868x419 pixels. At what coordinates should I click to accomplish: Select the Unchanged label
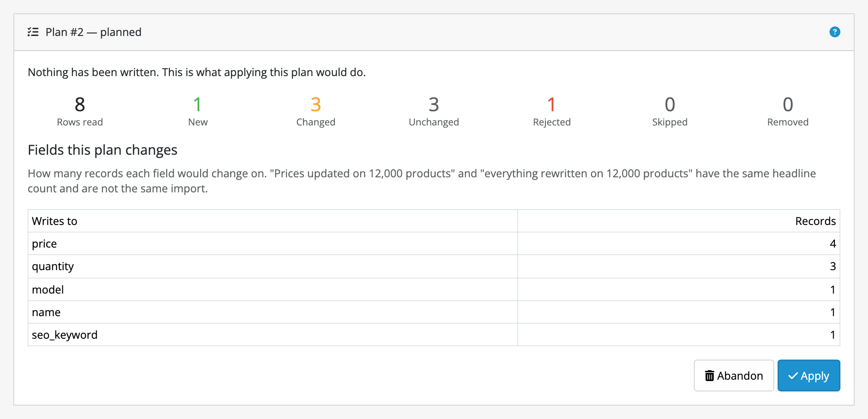tap(434, 122)
